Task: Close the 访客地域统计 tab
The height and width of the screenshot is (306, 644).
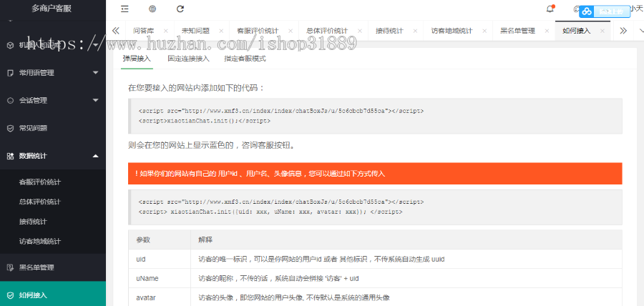Action: coord(484,31)
